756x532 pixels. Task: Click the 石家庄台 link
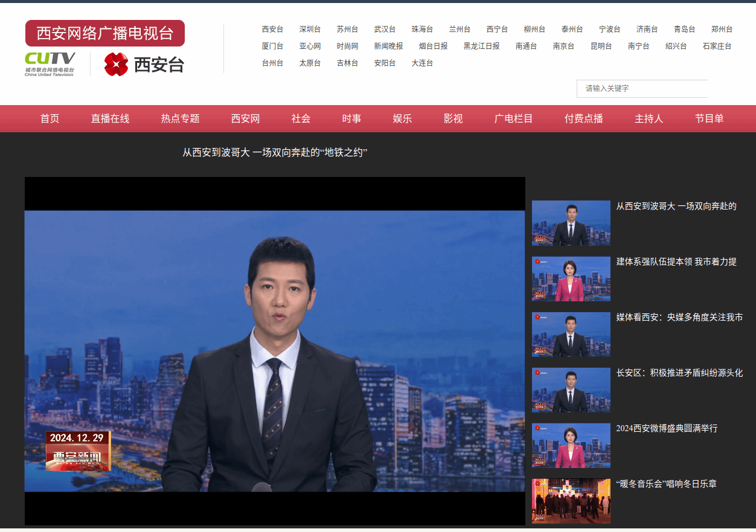(x=717, y=46)
